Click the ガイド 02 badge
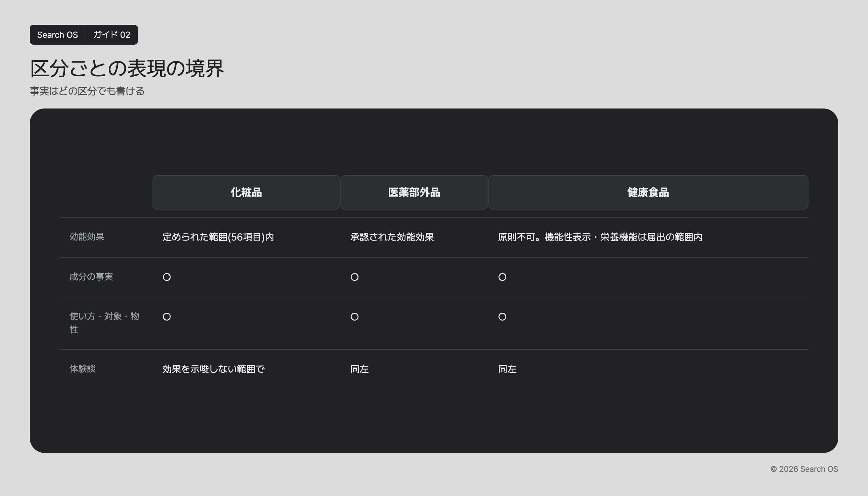 (112, 35)
